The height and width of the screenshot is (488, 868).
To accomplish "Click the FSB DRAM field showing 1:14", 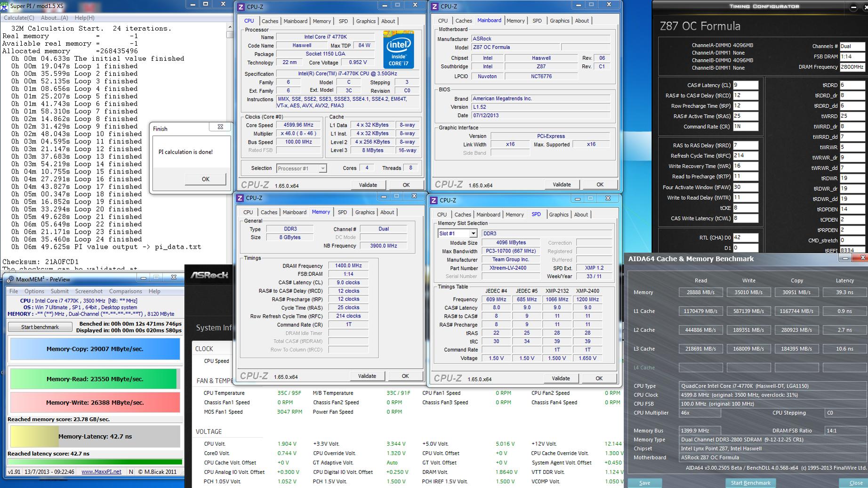I will (852, 57).
